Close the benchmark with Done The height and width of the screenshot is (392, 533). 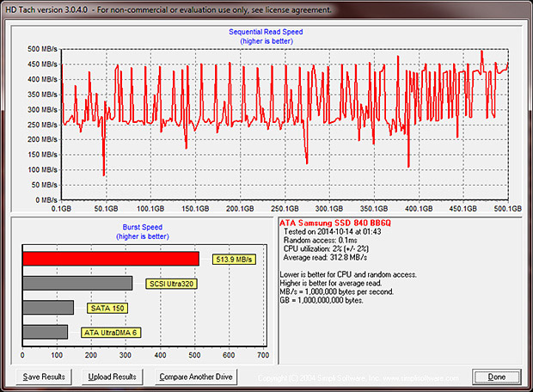(496, 377)
